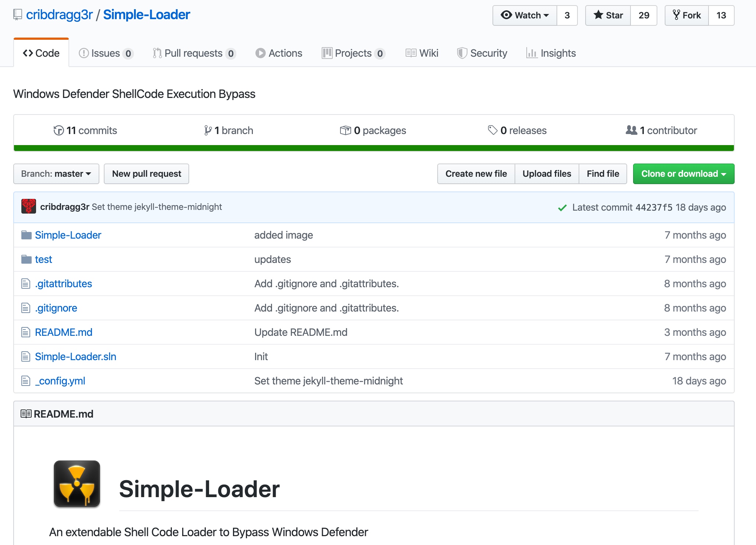Screen dimensions: 756x545
Task: Click the .gitignore file icon
Action: coord(26,308)
